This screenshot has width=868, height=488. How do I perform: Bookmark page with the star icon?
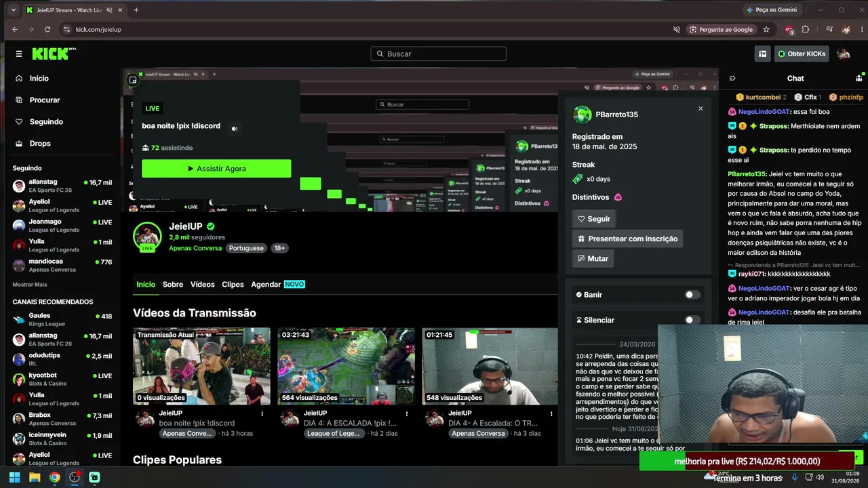click(766, 29)
